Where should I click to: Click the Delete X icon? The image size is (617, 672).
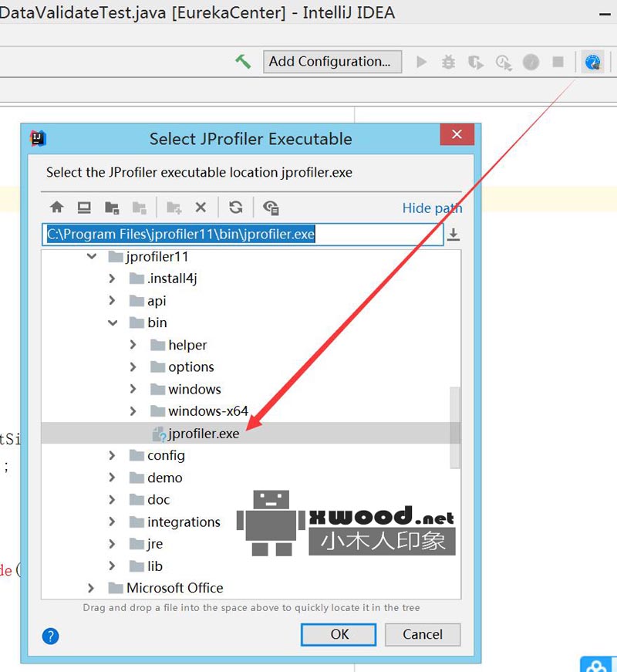(201, 208)
